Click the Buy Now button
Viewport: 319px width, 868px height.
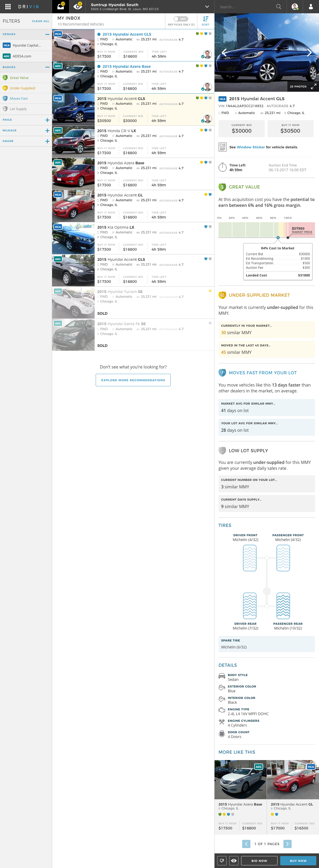(298, 861)
